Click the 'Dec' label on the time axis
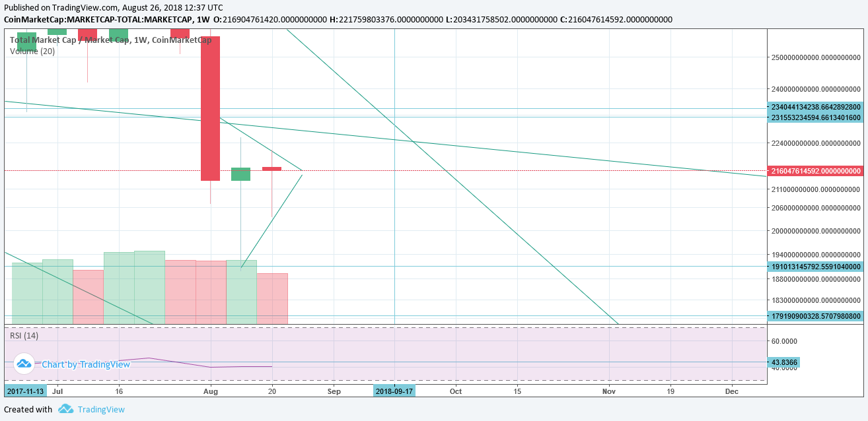 (x=731, y=391)
